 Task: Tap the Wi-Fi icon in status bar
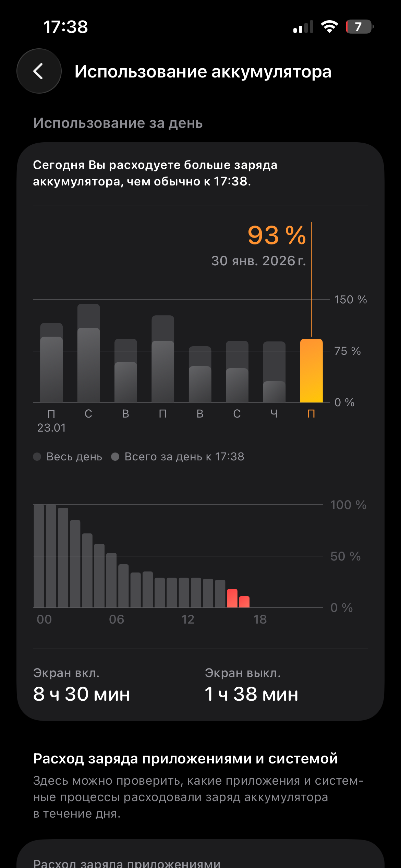(x=329, y=27)
